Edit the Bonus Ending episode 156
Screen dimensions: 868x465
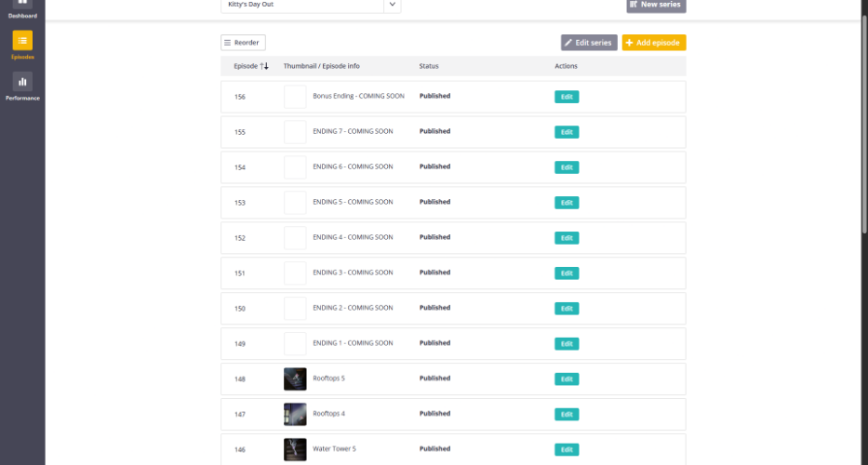(x=567, y=97)
